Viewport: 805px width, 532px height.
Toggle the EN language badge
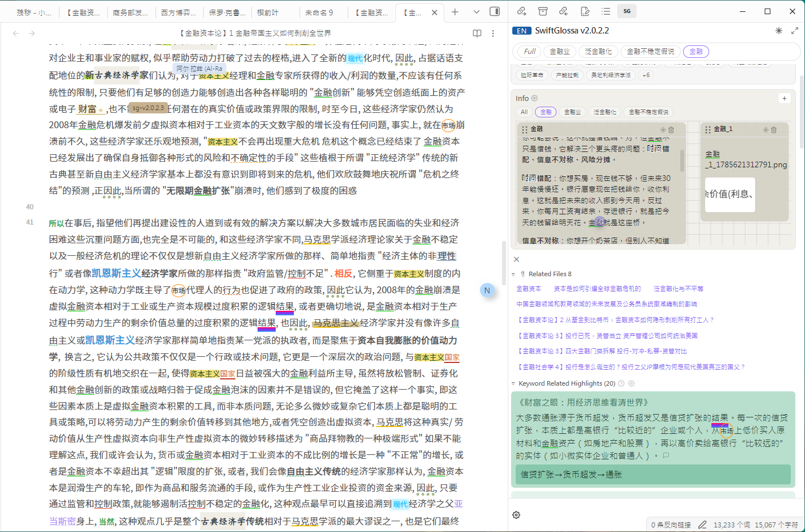pyautogui.click(x=522, y=31)
